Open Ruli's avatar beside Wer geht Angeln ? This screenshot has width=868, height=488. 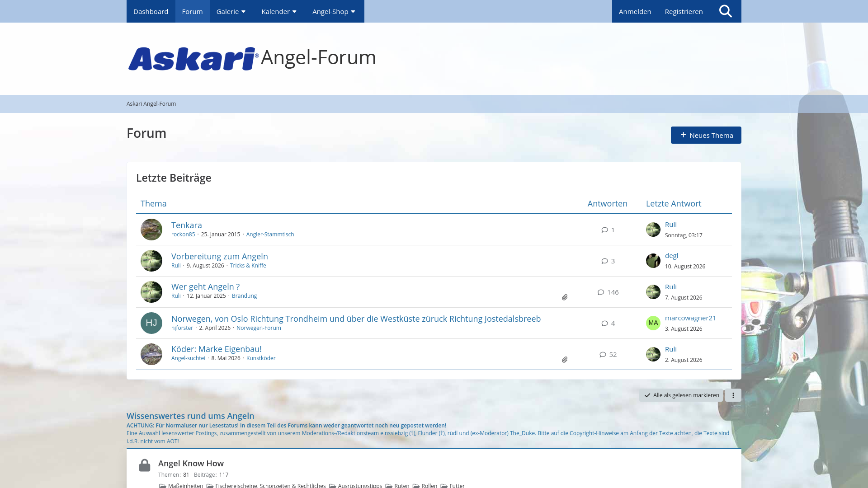click(x=151, y=292)
